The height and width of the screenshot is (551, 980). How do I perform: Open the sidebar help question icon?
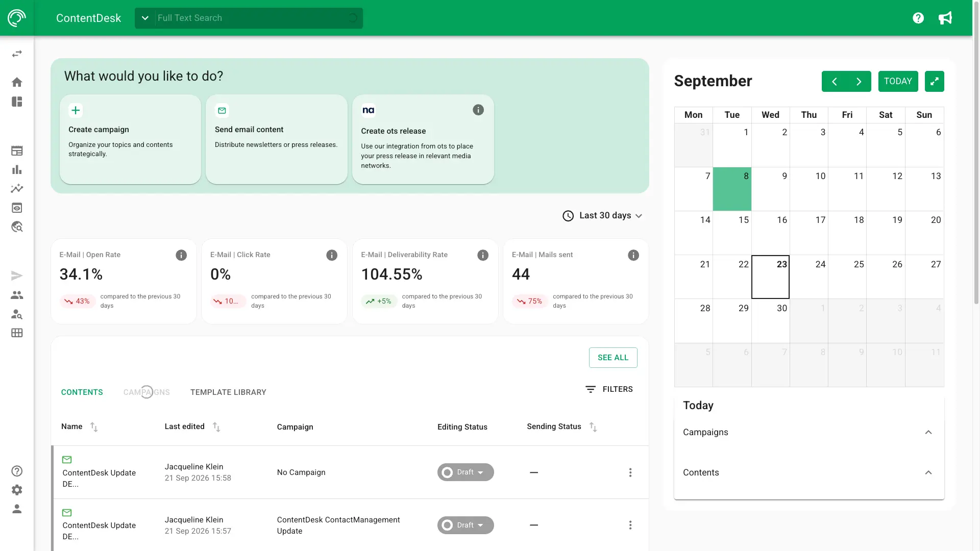coord(17,471)
